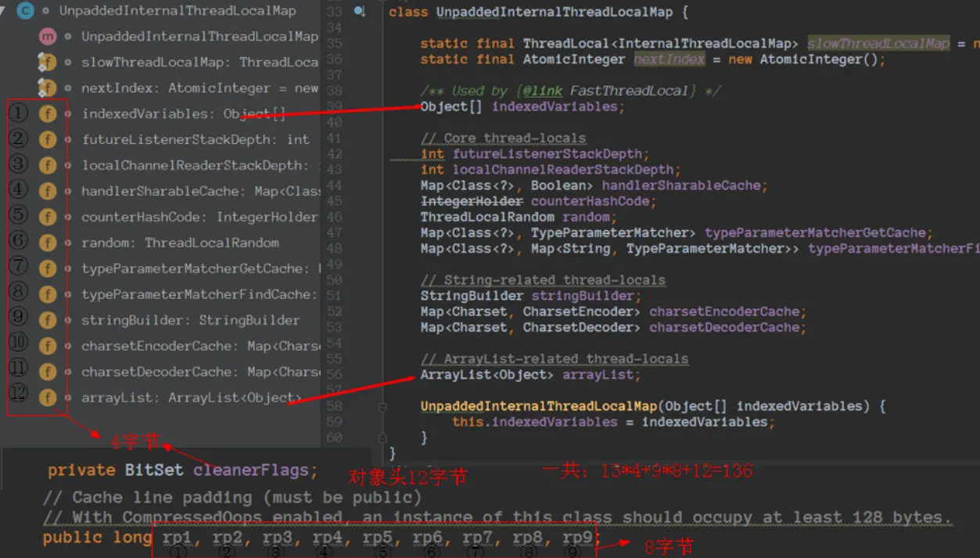Select charsetDecoderCache: Map row

pyautogui.click(x=199, y=372)
